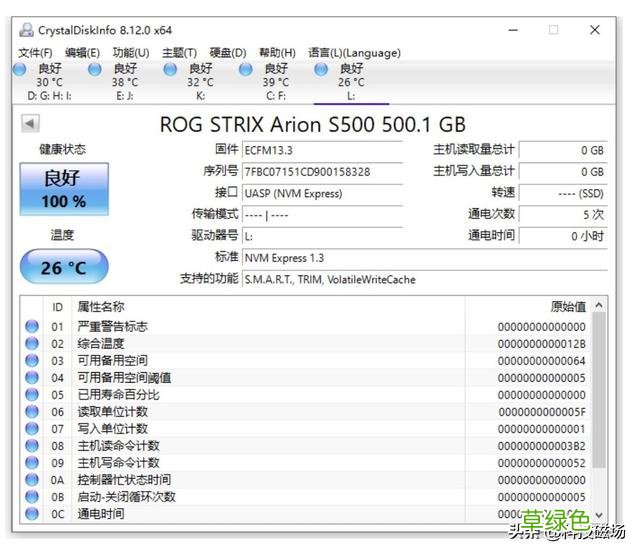Open the 硬盘(D) menu
Viewport: 640px width, 554px height.
(x=228, y=53)
